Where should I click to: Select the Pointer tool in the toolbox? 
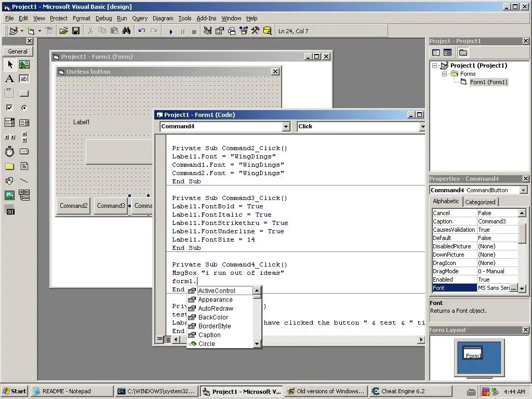[9, 64]
